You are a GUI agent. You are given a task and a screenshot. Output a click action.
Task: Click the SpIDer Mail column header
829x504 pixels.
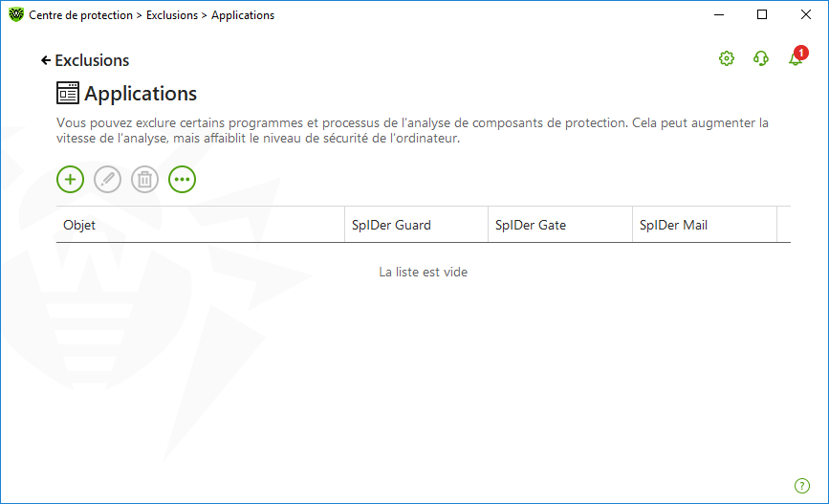click(705, 225)
